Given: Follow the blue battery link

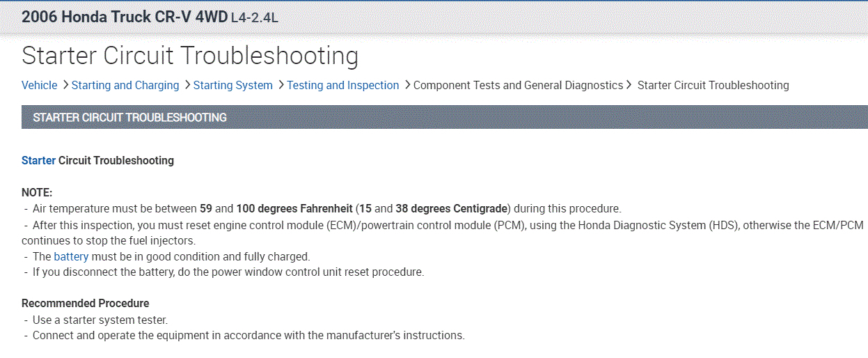Looking at the screenshot, I should point(71,256).
